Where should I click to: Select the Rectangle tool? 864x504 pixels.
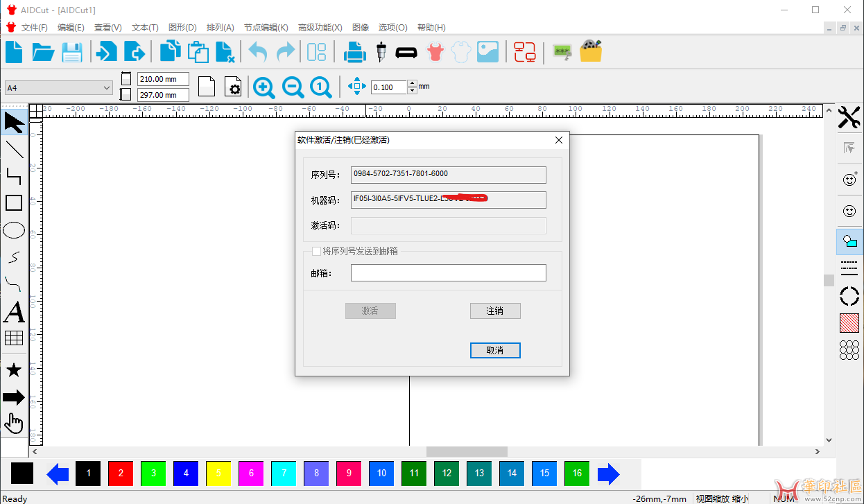(14, 202)
